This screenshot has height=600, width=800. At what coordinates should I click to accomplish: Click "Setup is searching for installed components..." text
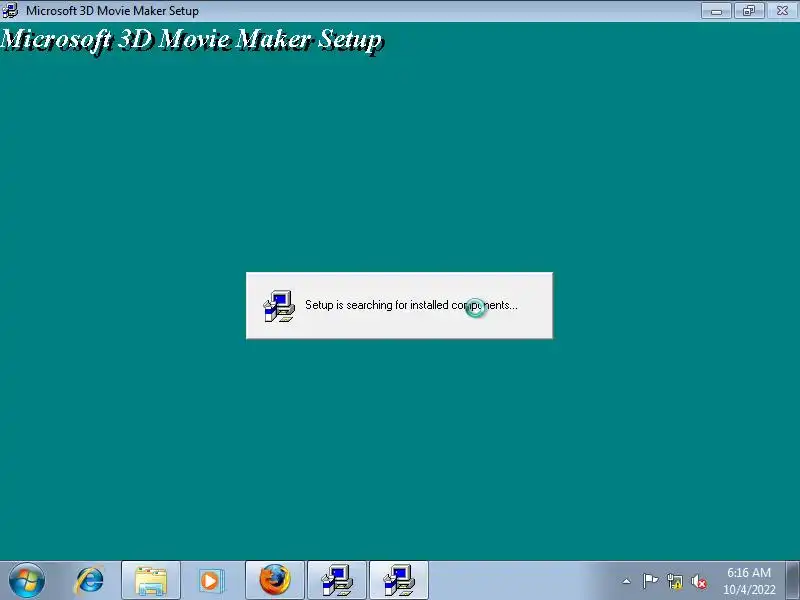[411, 305]
